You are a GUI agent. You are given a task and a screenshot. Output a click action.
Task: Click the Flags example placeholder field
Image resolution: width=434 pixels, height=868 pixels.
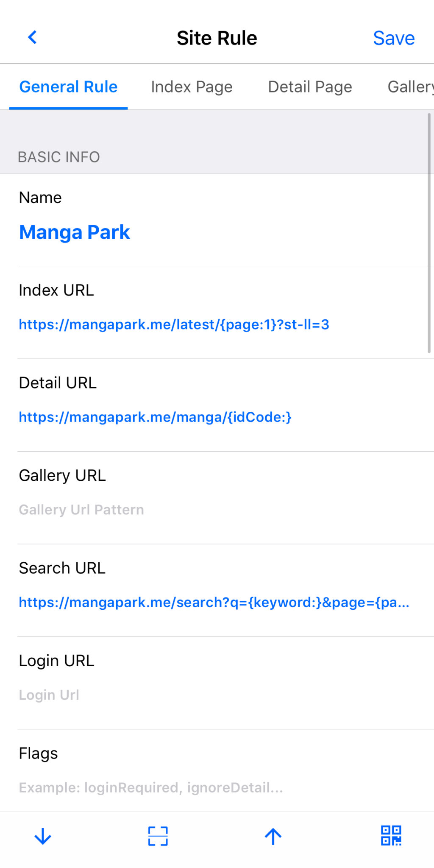click(151, 788)
